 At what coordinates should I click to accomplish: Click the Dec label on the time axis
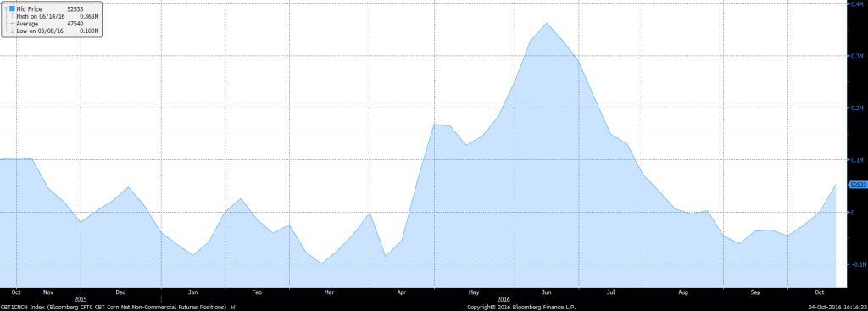(121, 292)
